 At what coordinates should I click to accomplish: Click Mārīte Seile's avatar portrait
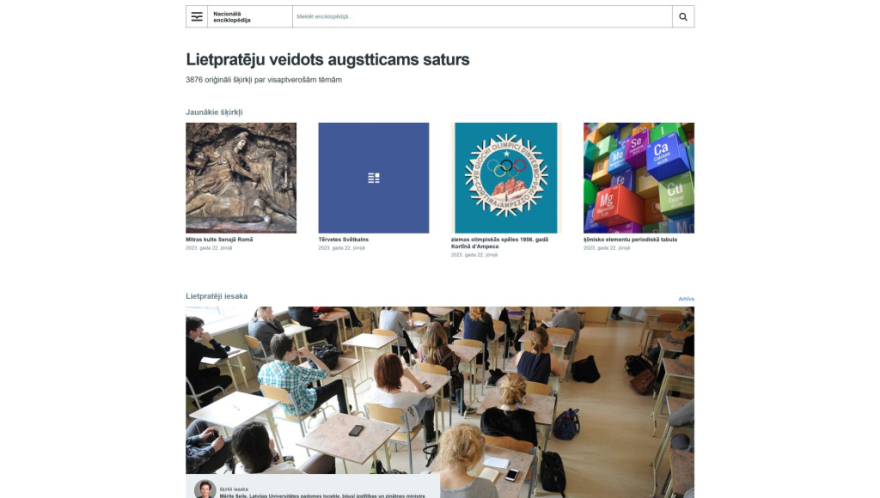pyautogui.click(x=205, y=490)
